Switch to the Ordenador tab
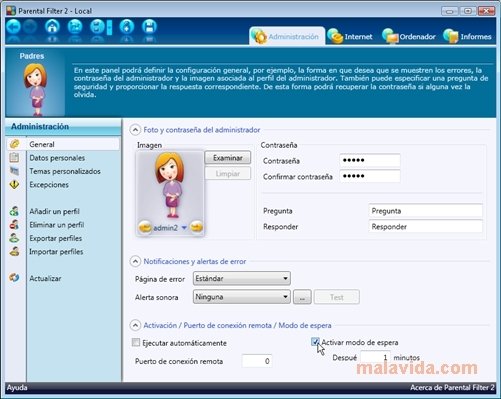This screenshot has width=501, height=399. point(409,36)
